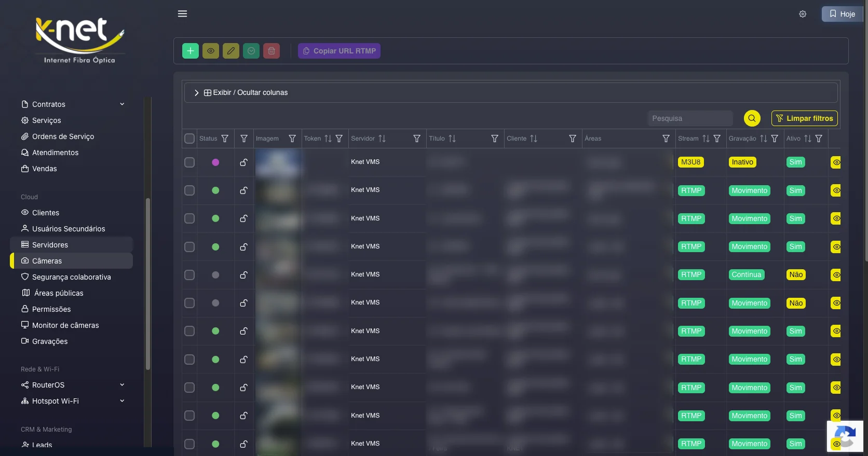868x456 pixels.
Task: Click the yellow search magnifier button
Action: pos(752,118)
